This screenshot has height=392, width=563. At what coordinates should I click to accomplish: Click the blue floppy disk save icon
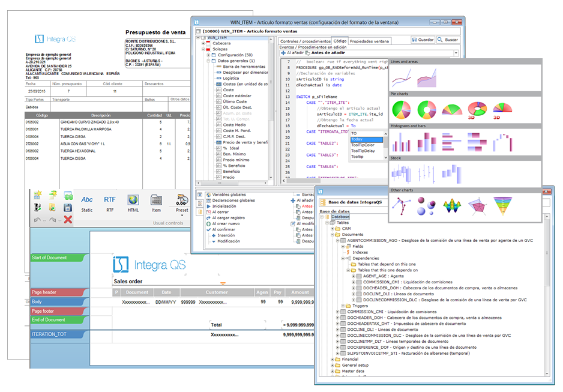[x=67, y=207]
